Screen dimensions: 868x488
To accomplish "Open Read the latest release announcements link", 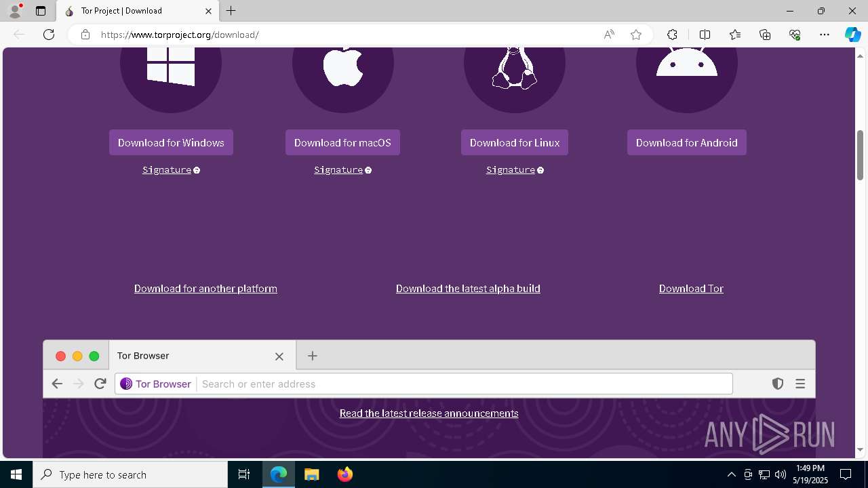I will pos(429,413).
